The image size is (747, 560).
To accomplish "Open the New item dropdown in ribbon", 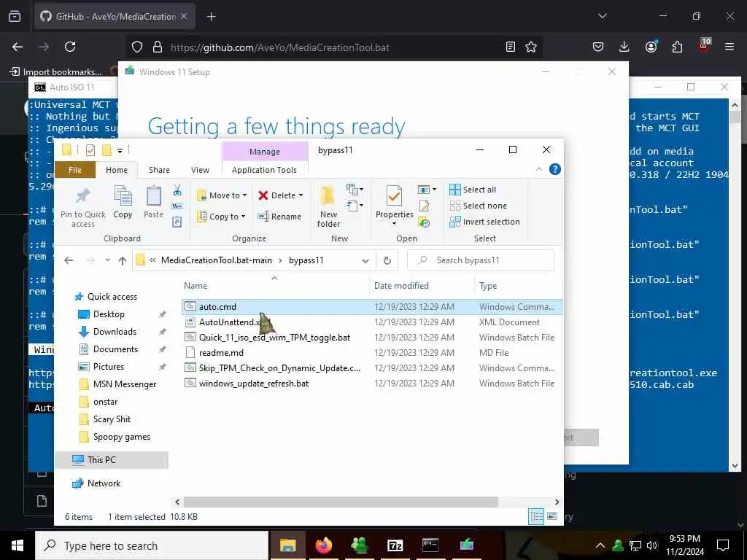I will click(355, 190).
